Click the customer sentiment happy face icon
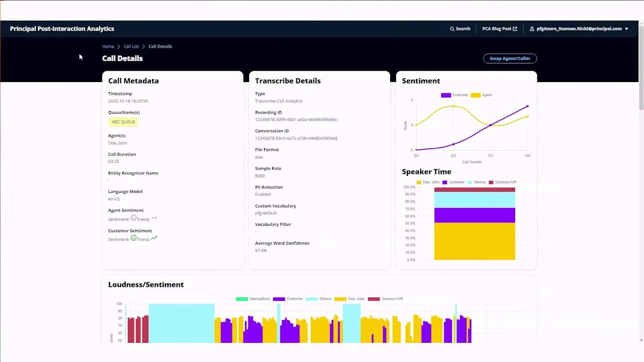Screen dimensions: 644x362 [133, 238]
